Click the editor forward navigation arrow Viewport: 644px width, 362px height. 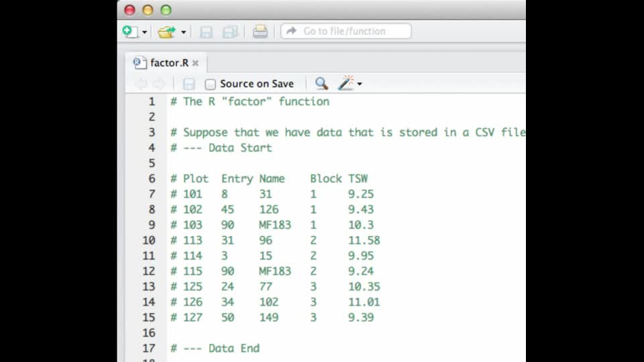(x=159, y=84)
